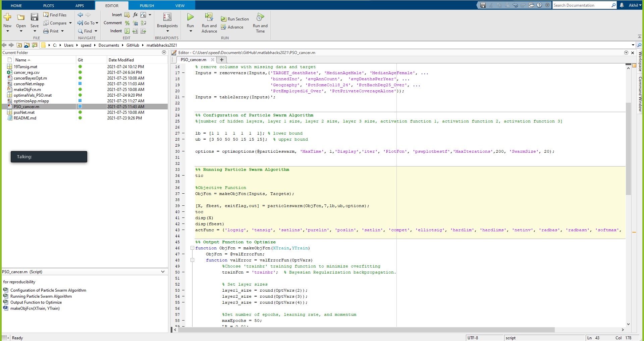Jump to Running Particle Swarm Algorithm section
The image size is (644, 341).
coord(41,296)
